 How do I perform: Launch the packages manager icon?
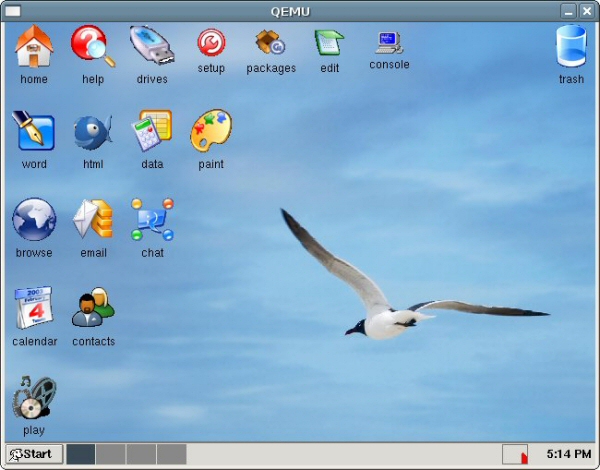pyautogui.click(x=270, y=42)
